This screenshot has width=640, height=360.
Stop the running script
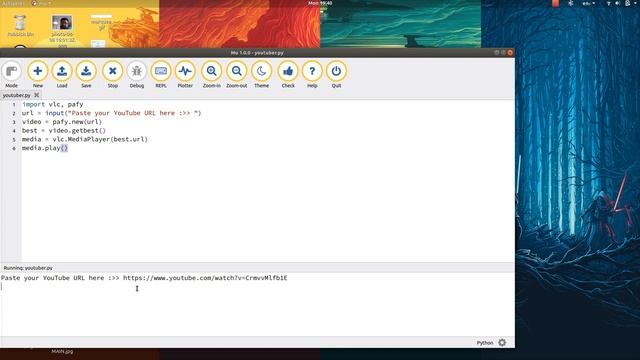(x=112, y=74)
